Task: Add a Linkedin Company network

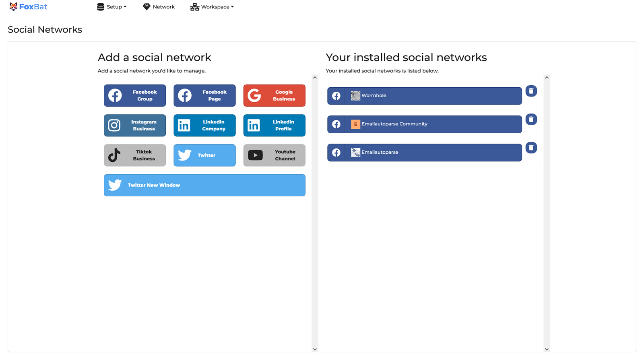Action: 204,125
